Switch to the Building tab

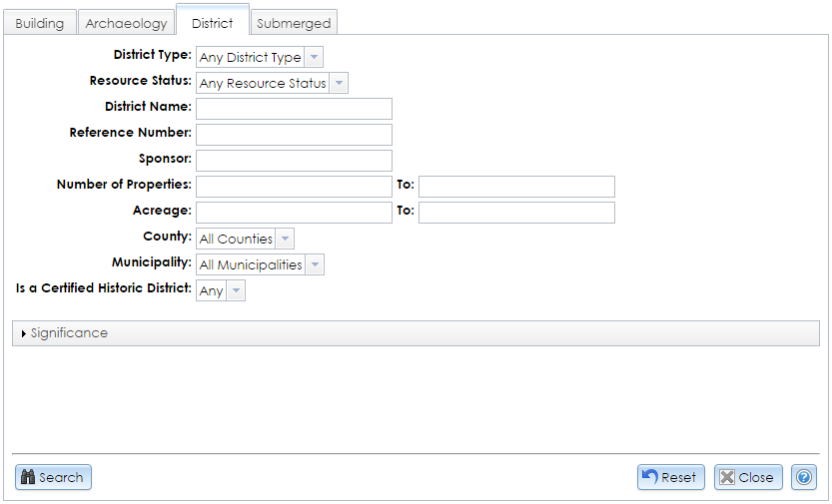[x=40, y=23]
